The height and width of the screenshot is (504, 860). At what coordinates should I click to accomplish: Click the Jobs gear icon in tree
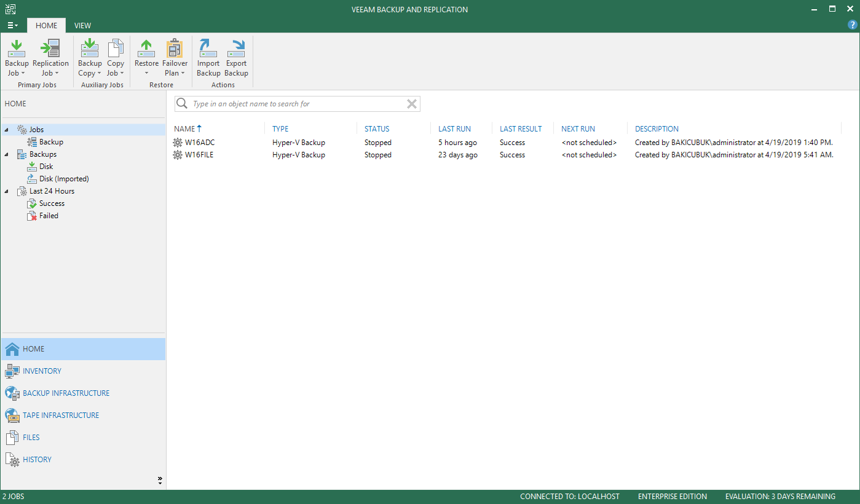point(22,130)
